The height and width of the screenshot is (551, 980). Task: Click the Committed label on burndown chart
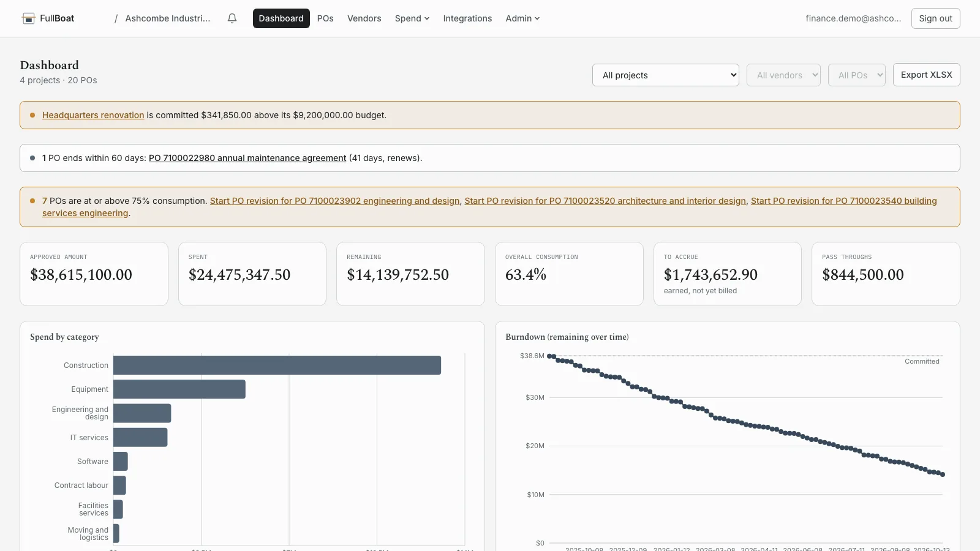[x=922, y=361]
